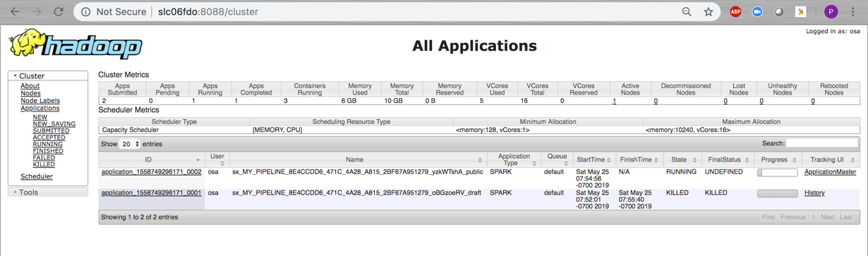Viewport: 868px width, 256px height.
Task: Click Lost Nodes count 0
Action: (725, 101)
